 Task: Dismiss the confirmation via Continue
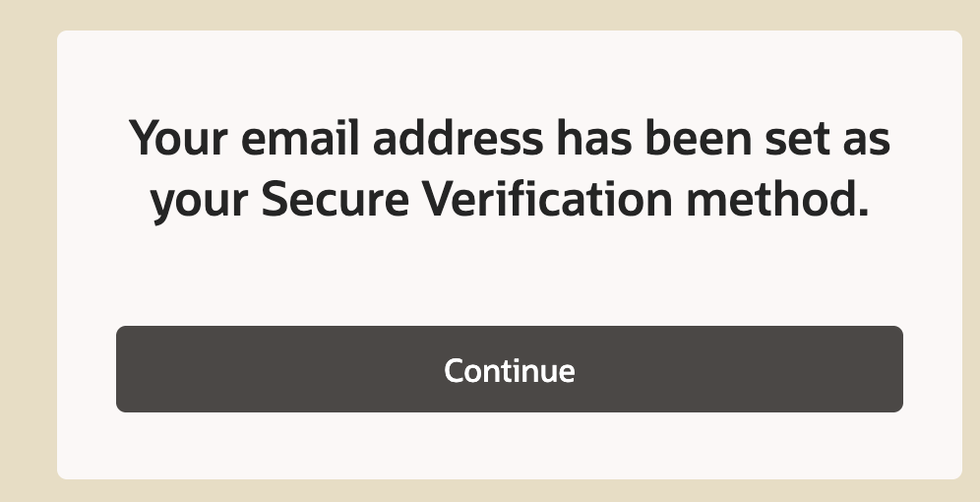click(x=510, y=369)
